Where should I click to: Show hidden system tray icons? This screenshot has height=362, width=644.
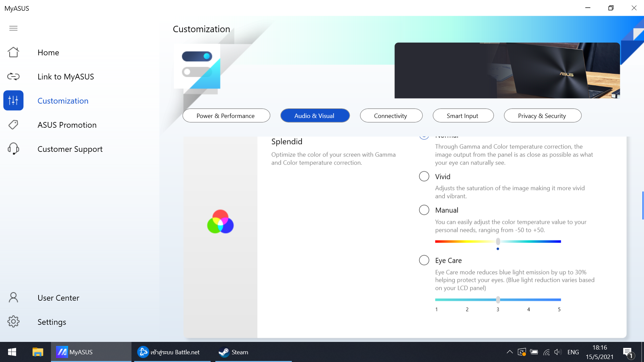click(509, 352)
